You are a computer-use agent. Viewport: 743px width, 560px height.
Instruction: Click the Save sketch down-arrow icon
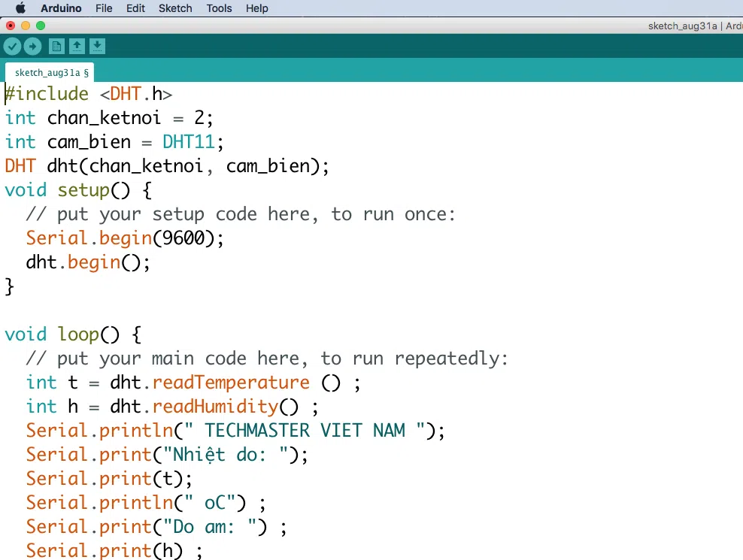97,47
